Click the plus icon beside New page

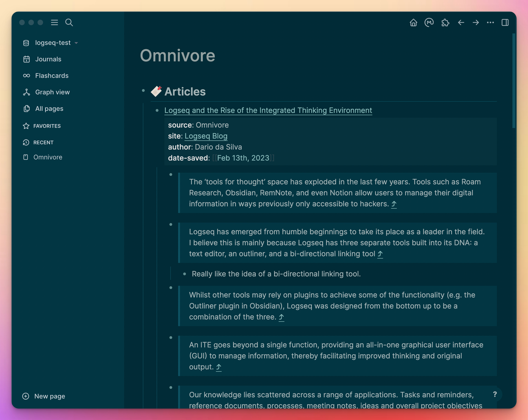[x=26, y=396]
